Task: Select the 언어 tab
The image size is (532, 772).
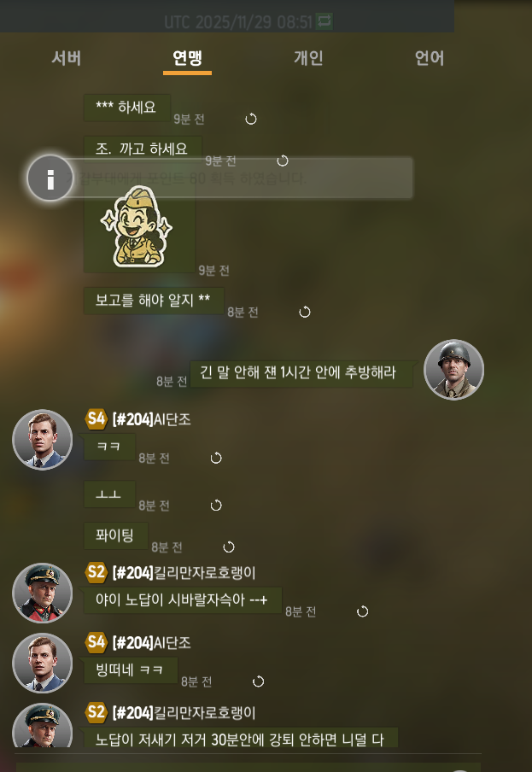Action: coord(430,58)
